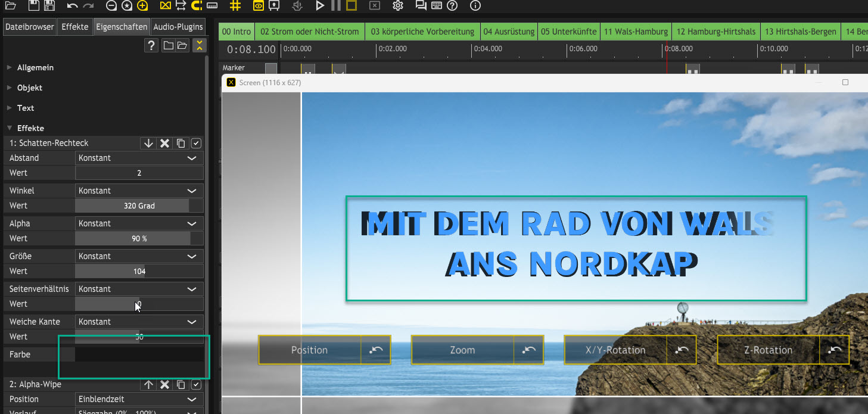
Task: Move the Alpha-Wipe effect up
Action: coord(148,385)
